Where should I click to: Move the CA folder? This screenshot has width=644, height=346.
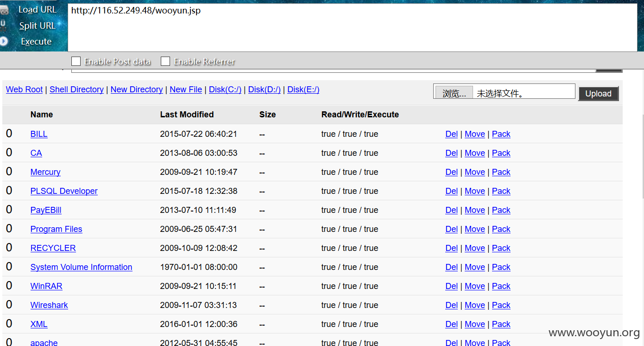tap(475, 153)
